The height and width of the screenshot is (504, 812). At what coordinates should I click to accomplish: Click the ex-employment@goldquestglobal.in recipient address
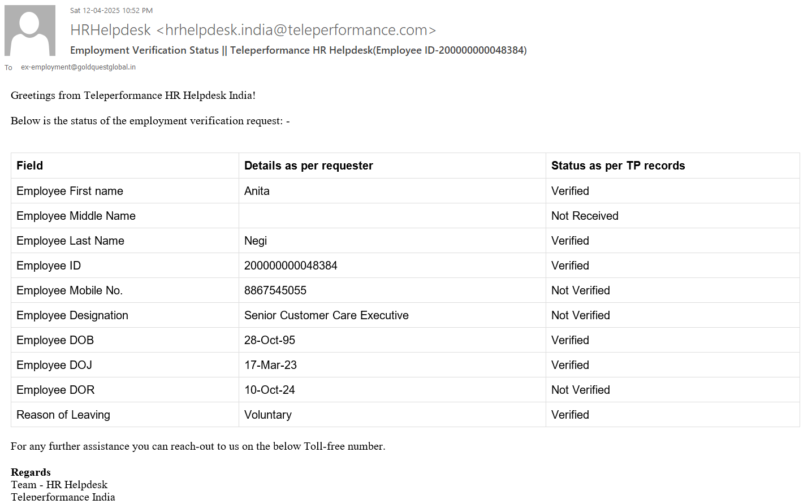(78, 67)
